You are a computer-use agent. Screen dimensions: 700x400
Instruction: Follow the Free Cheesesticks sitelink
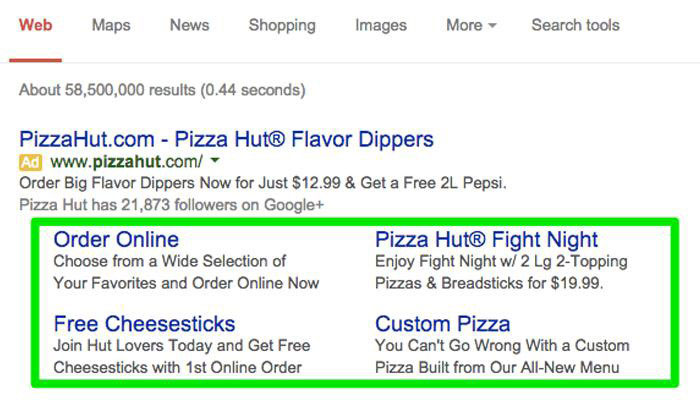click(144, 324)
